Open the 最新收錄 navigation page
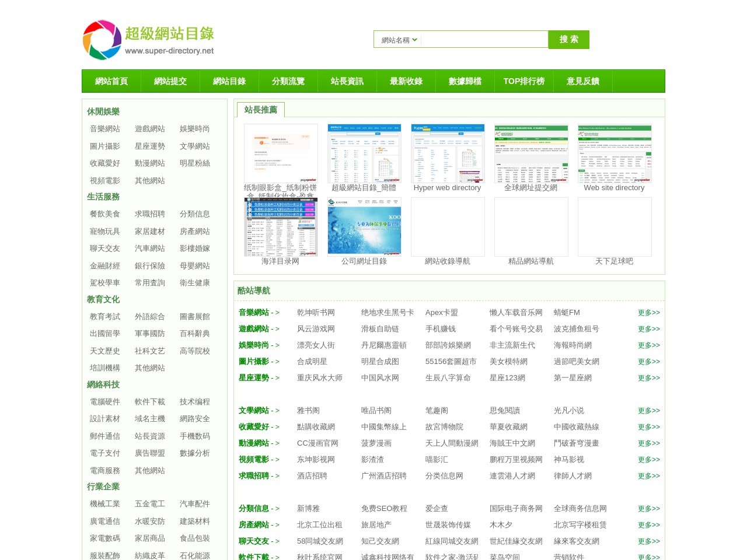 406,81
